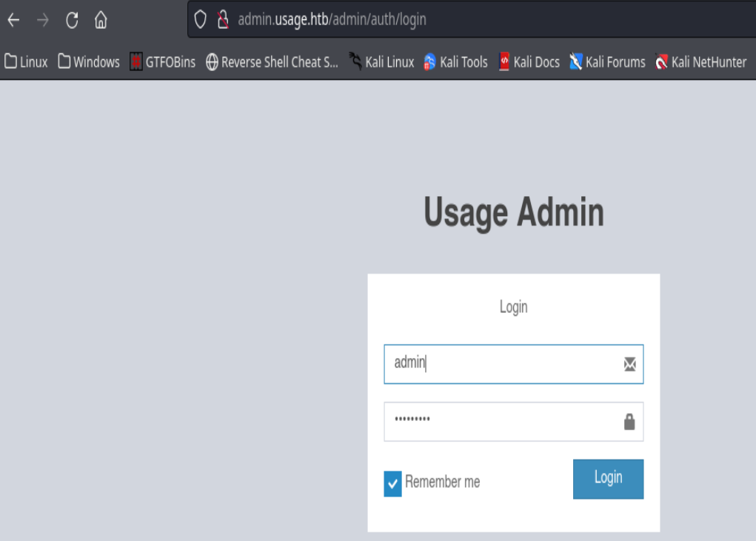Click the insecure connection padlock icon
Screen dimensions: 756x541
tap(222, 19)
